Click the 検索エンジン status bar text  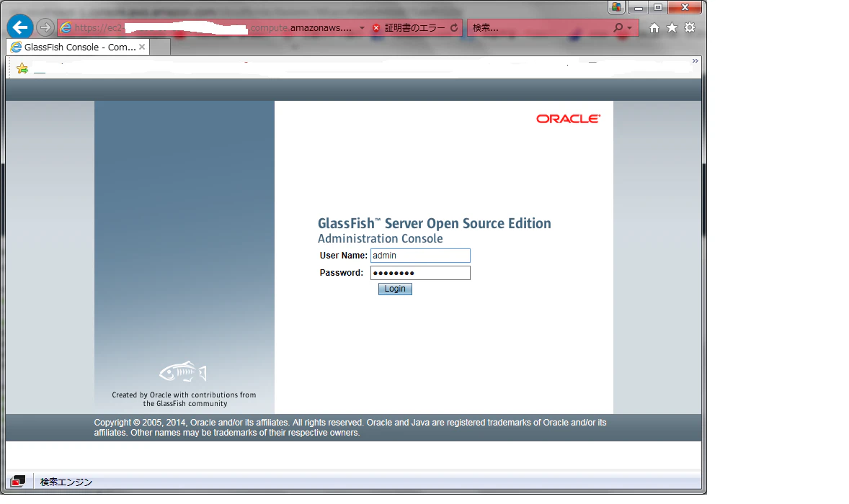pyautogui.click(x=66, y=482)
